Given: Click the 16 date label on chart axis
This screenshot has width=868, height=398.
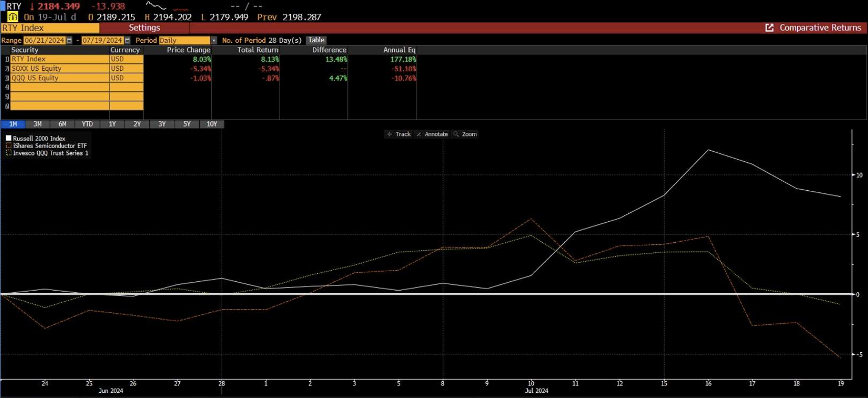Looking at the screenshot, I should tap(708, 383).
